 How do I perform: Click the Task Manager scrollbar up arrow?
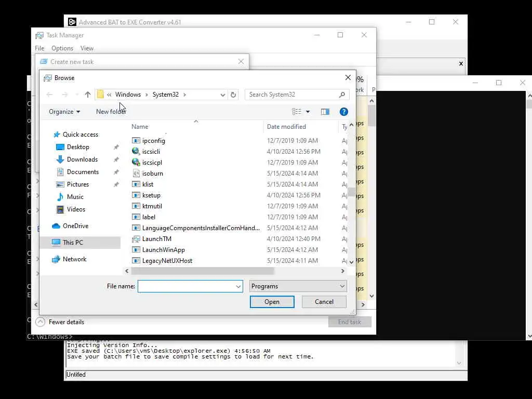tap(372, 101)
